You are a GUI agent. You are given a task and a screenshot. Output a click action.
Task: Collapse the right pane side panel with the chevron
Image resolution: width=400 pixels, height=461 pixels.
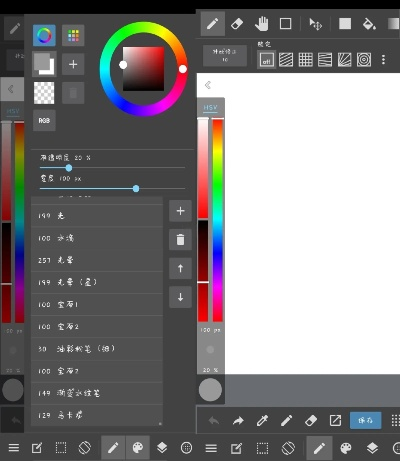point(208,85)
